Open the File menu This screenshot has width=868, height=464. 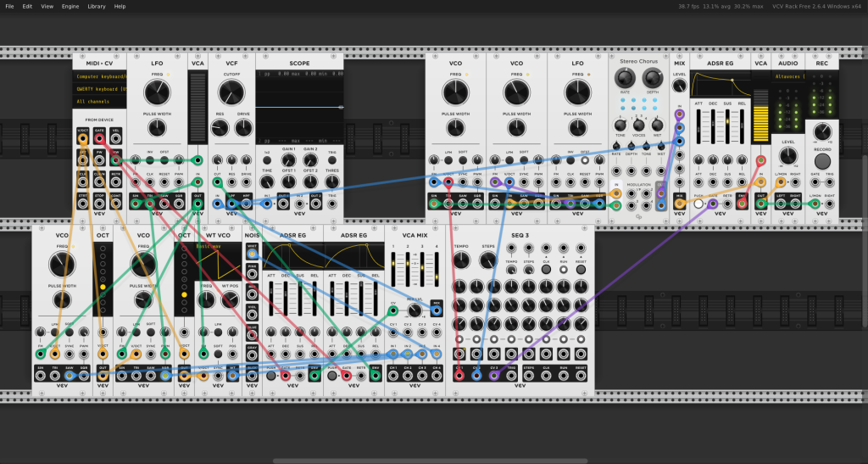(9, 6)
